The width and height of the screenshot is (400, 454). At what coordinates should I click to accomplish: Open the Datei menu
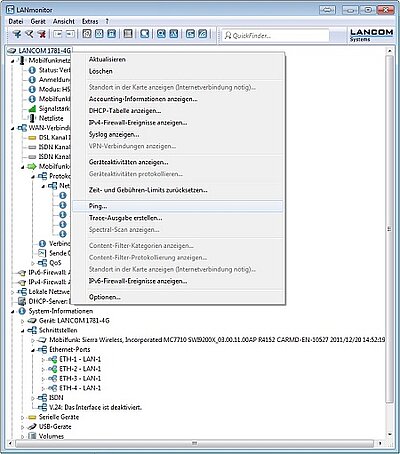pyautogui.click(x=16, y=21)
